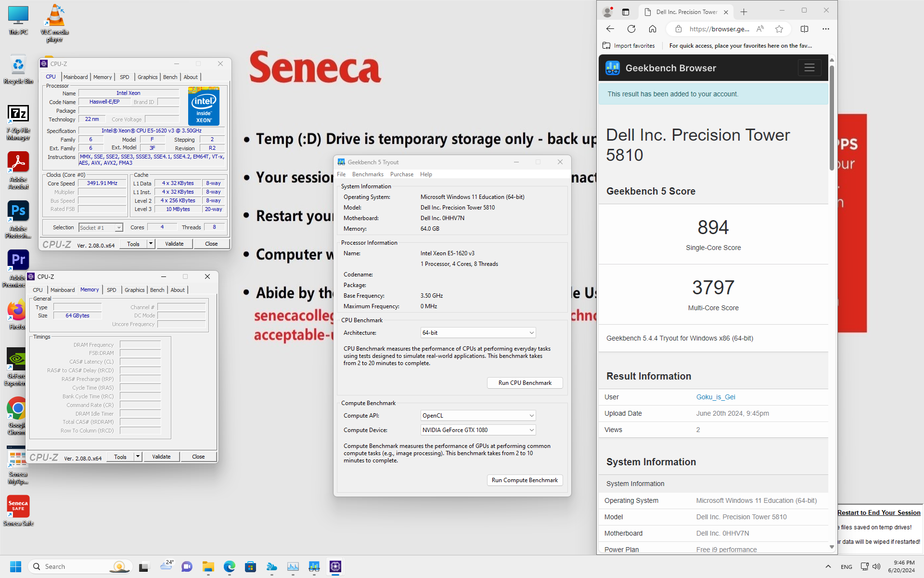924x578 pixels.
Task: Go to Edge home page icon
Action: point(653,29)
